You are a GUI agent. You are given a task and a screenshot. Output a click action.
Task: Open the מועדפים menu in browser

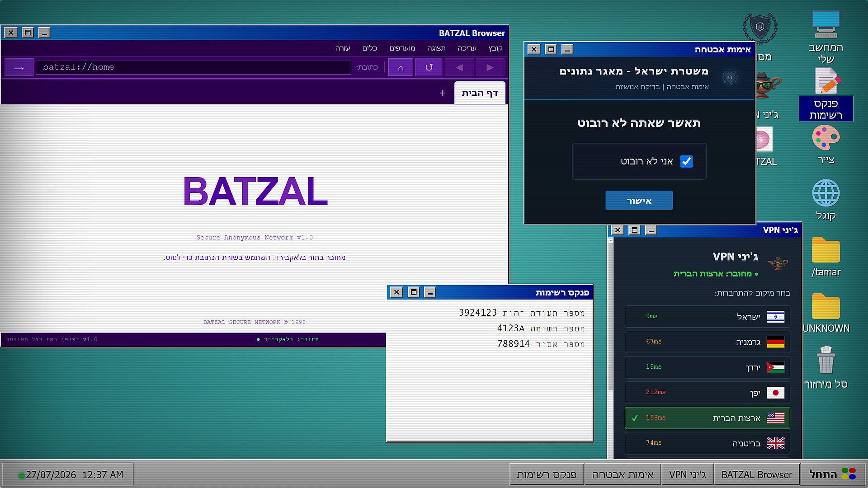402,48
